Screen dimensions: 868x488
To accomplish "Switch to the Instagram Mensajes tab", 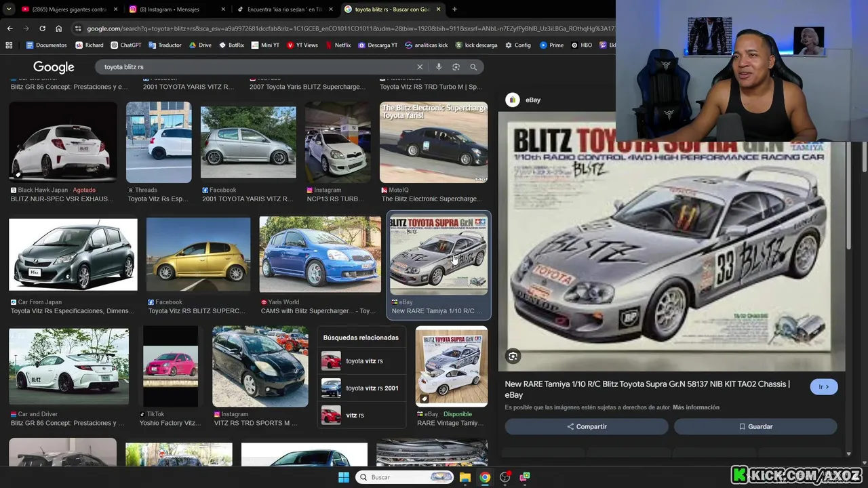I will 176,9.
